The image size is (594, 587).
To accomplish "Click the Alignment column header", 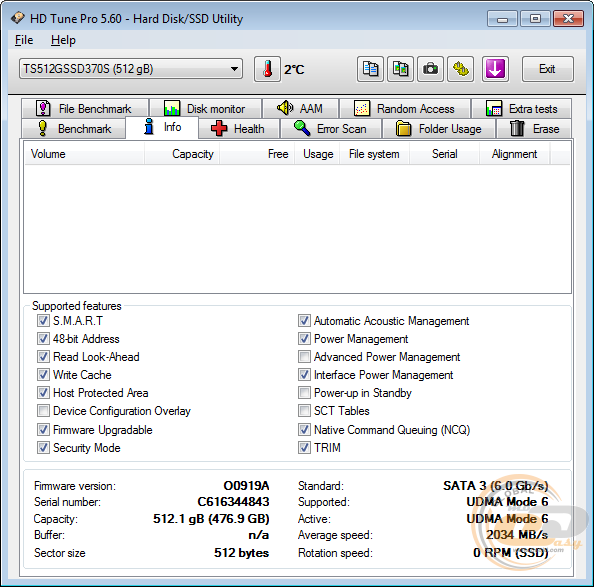I will 514,154.
